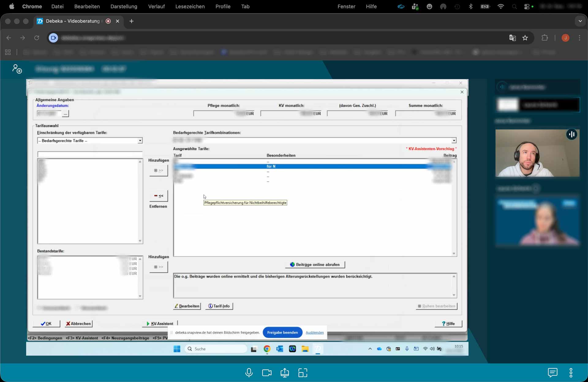
Task: Expand Bedarfsgerechte Tarife dropdown
Action: click(140, 141)
